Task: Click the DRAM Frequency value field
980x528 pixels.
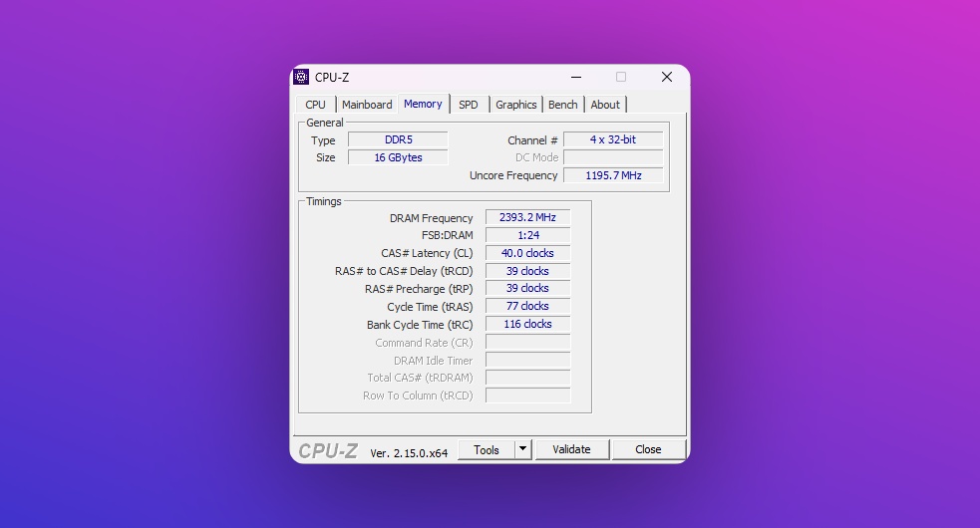Action: point(527,218)
